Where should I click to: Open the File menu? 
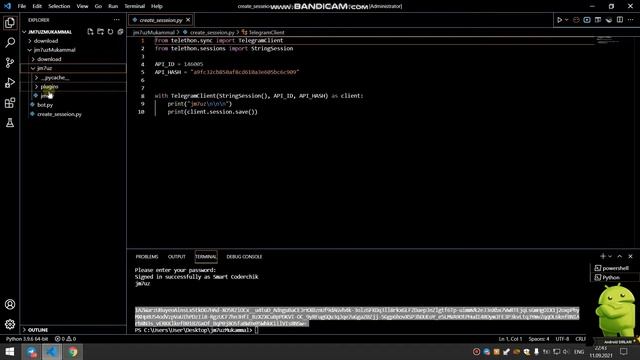coord(22,6)
